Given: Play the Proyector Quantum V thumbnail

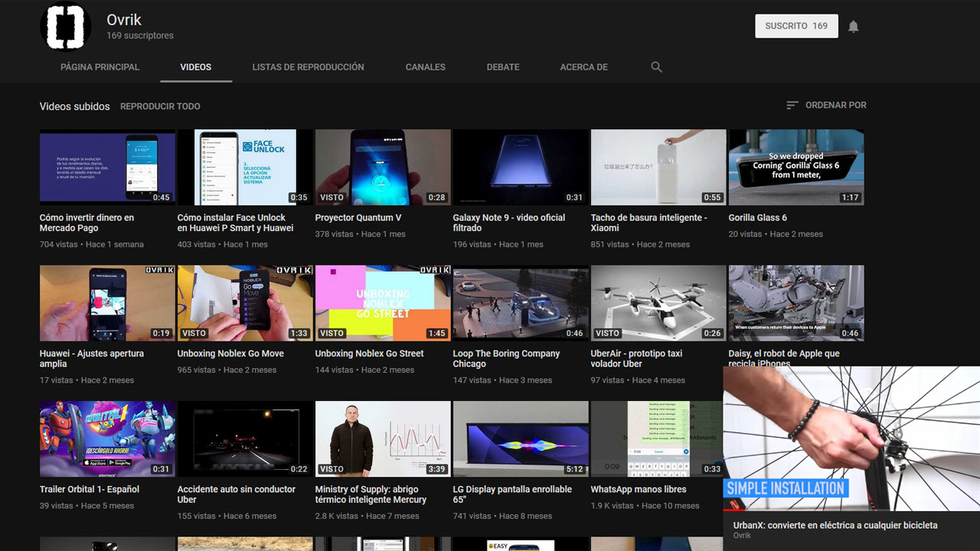Looking at the screenshot, I should pos(383,167).
